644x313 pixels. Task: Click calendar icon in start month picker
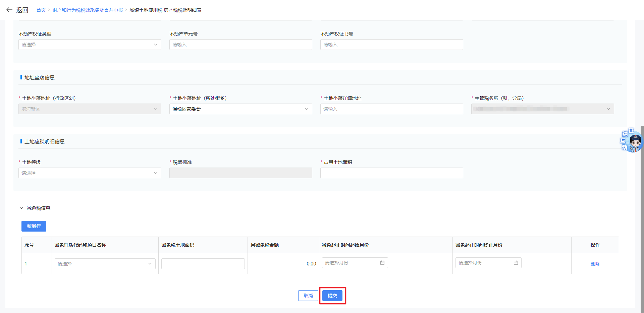(382, 263)
